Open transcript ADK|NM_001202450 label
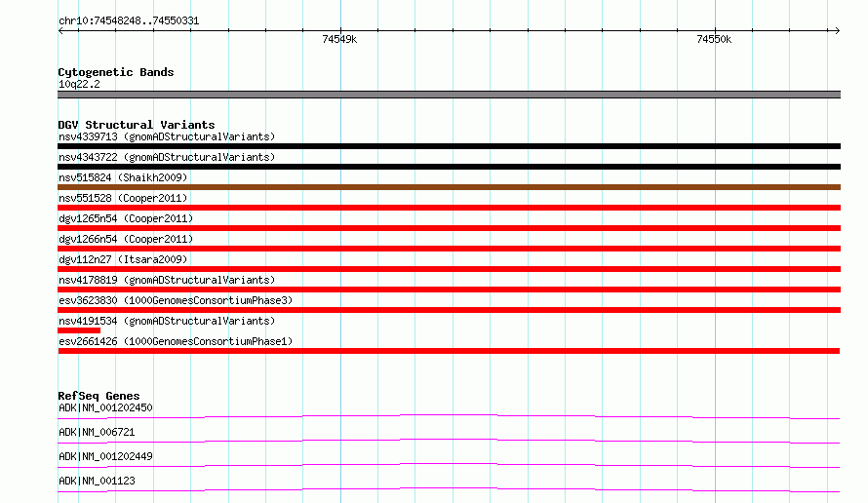 [x=105, y=407]
